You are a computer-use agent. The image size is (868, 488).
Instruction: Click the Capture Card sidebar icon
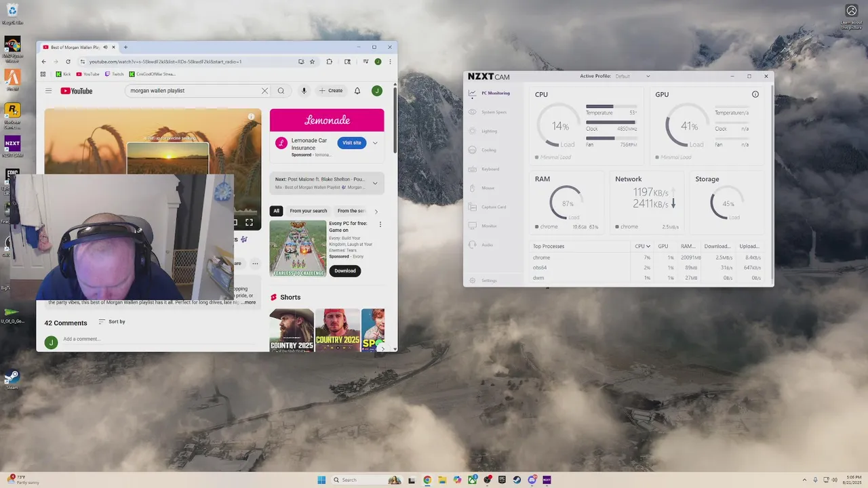click(x=473, y=207)
